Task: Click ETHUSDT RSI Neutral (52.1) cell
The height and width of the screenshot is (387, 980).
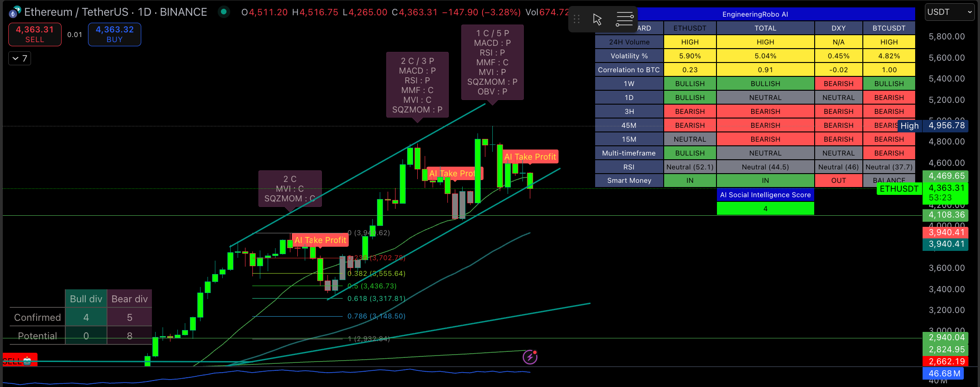Action: click(x=690, y=167)
